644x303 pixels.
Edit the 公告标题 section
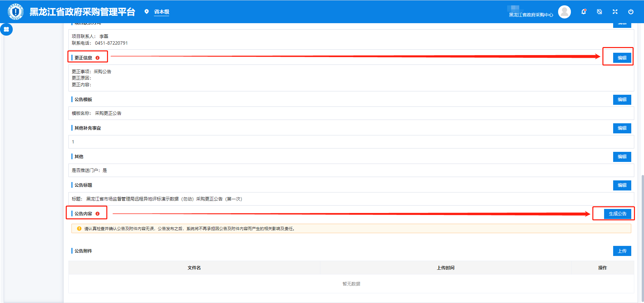click(x=622, y=185)
